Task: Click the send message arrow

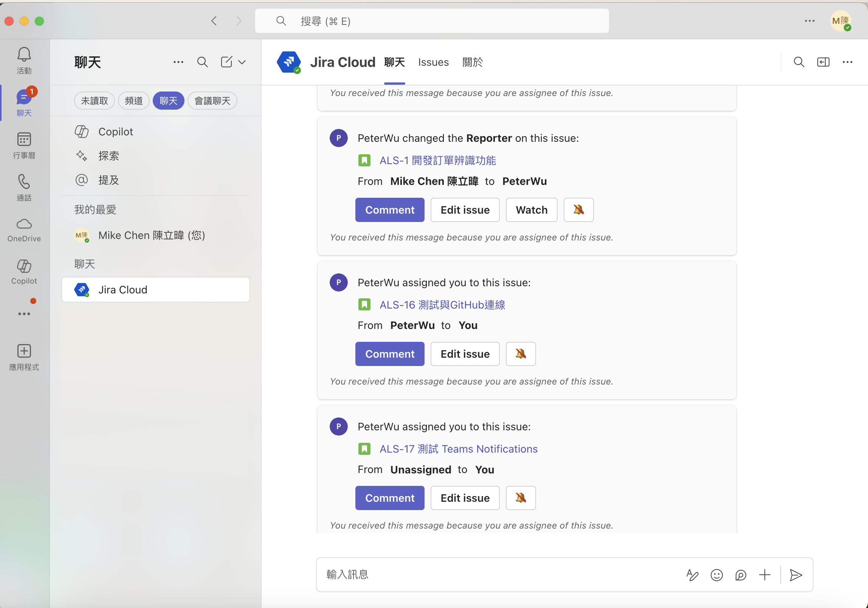Action: tap(796, 575)
